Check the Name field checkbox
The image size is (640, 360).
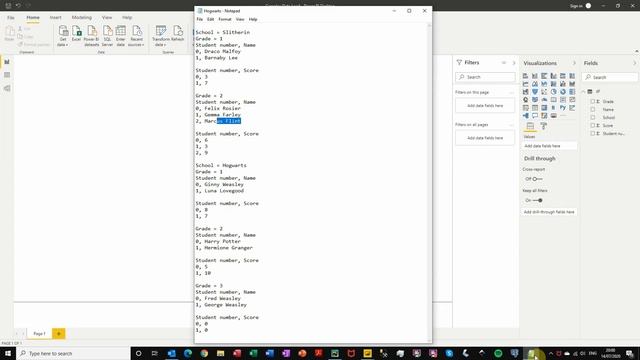click(593, 109)
